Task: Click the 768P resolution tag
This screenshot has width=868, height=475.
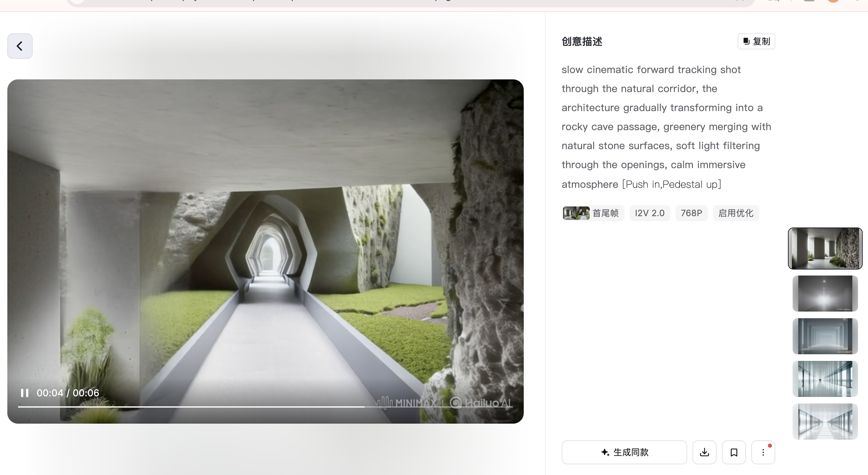Action: (691, 213)
